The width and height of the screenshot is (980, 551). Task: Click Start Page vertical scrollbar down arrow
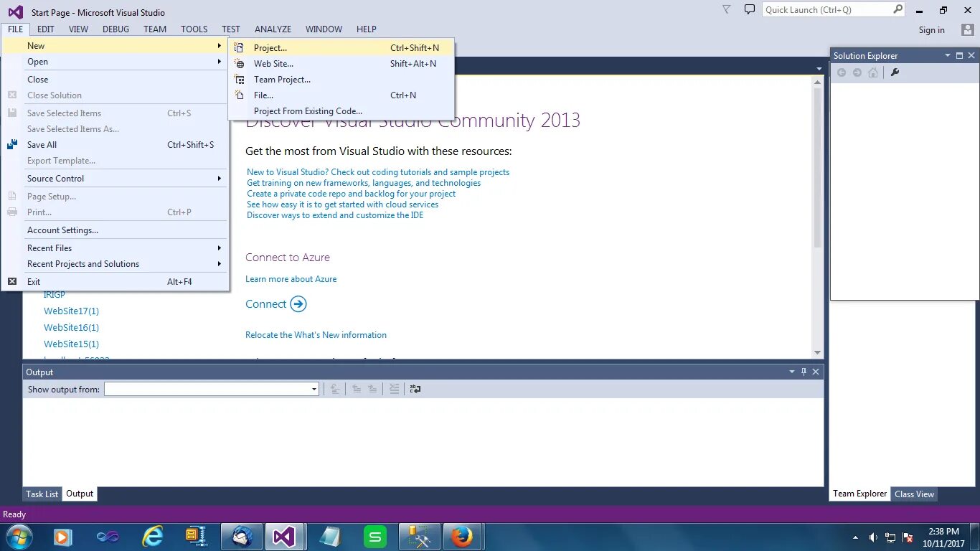pyautogui.click(x=817, y=352)
